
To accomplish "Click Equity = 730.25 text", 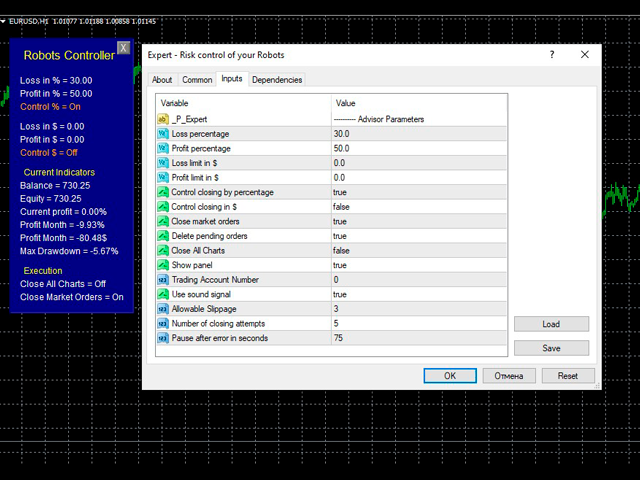I will pyautogui.click(x=51, y=199).
